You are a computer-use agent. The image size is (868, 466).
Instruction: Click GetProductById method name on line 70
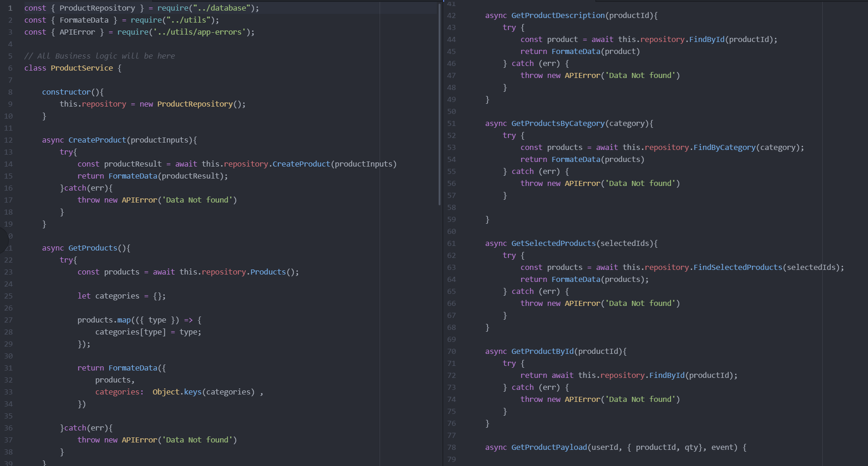pyautogui.click(x=542, y=351)
